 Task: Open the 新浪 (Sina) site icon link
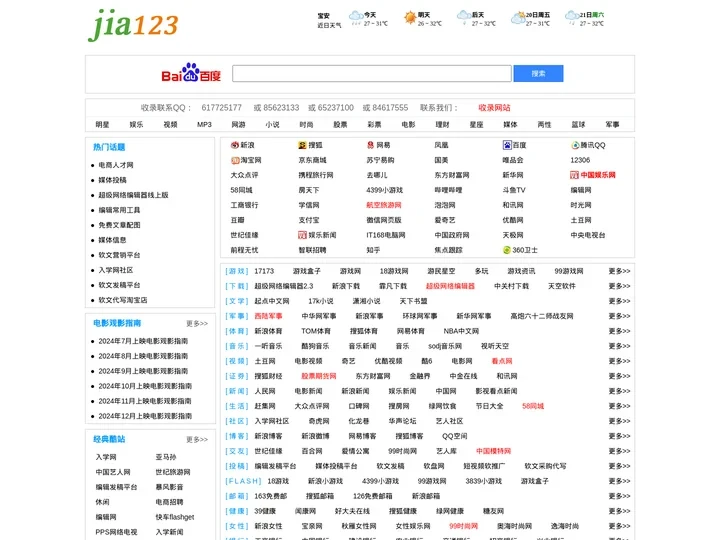(x=235, y=145)
